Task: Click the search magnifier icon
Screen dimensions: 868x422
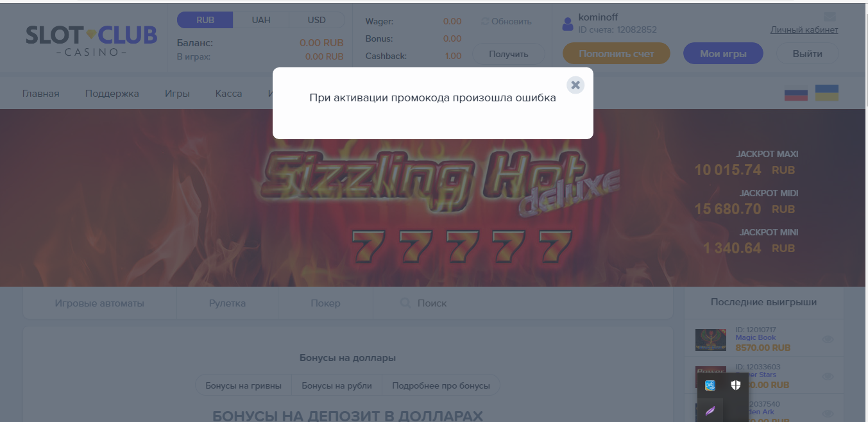Action: click(x=405, y=303)
